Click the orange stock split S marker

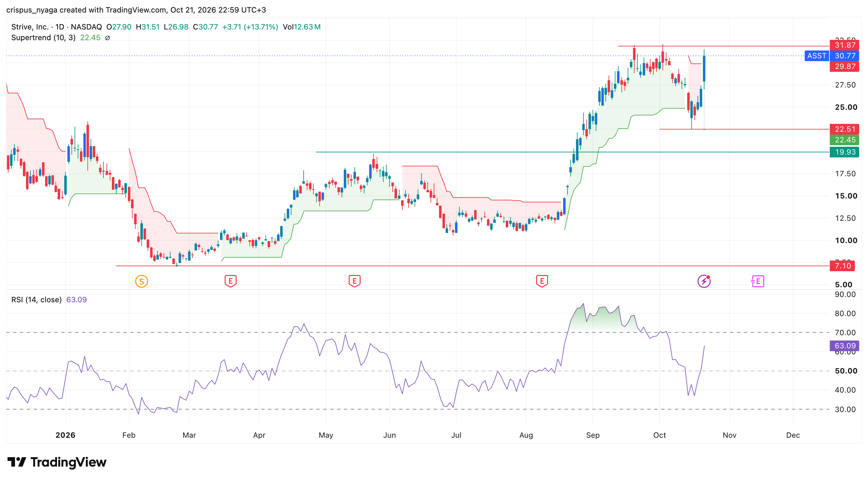coord(142,281)
